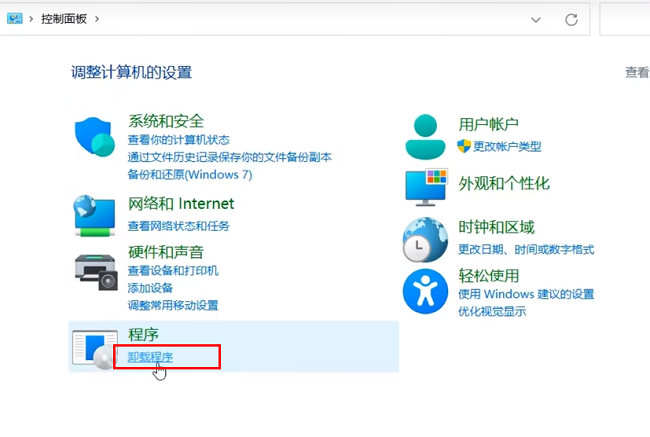Viewport: 650px width, 437px height.
Task: Open 系统和安全 category
Action: [166, 121]
